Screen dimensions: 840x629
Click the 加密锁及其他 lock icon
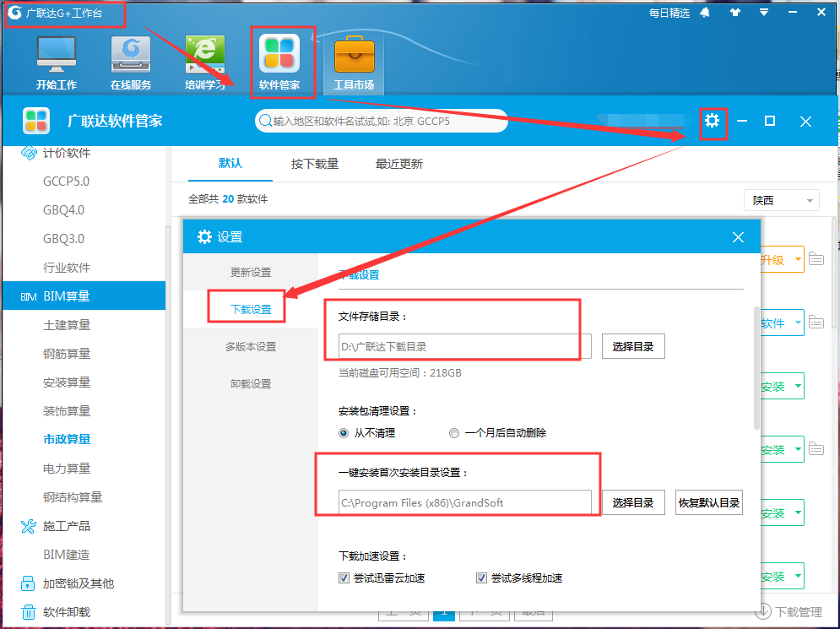(28, 583)
